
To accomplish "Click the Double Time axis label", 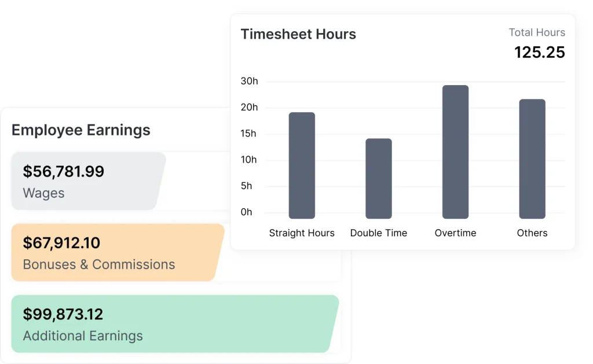I will coord(379,233).
